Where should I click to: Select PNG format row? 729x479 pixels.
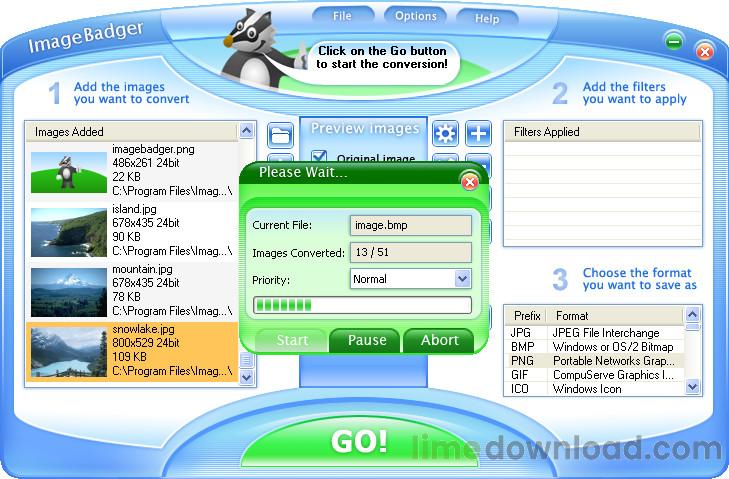[x=595, y=361]
